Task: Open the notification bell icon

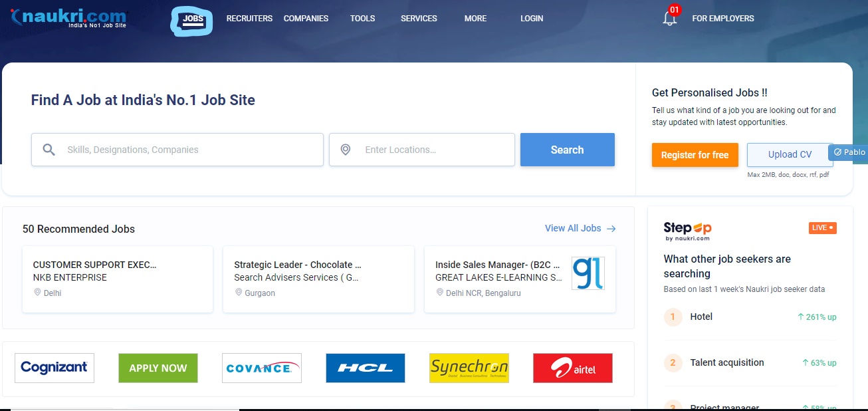Action: (670, 19)
